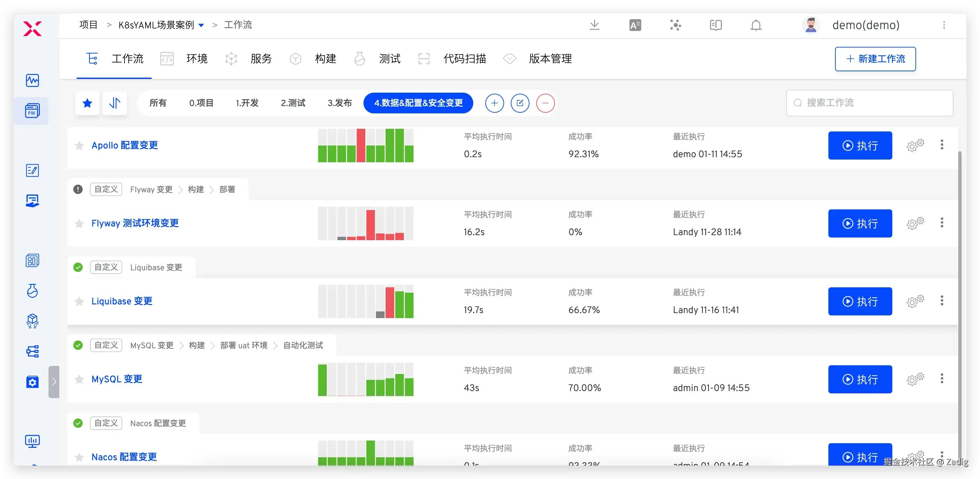Select the 1.开发 view filter
The width and height of the screenshot is (980, 479).
(247, 103)
